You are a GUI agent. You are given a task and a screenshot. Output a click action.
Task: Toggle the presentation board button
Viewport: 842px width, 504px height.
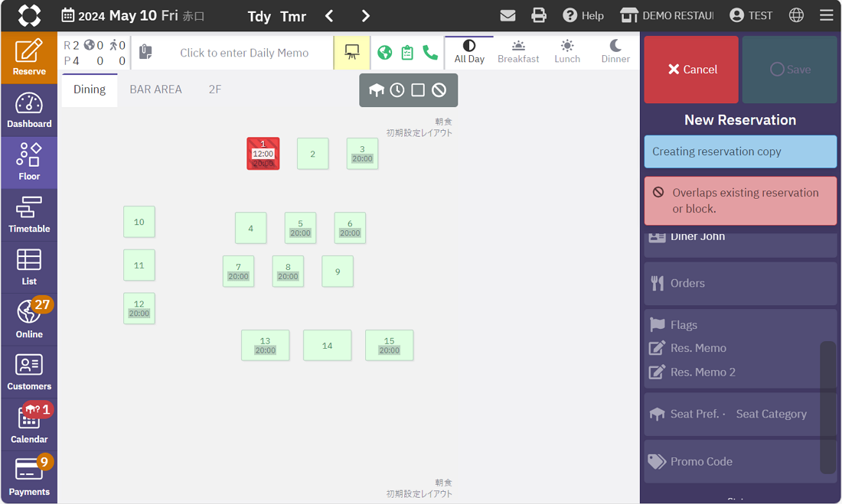click(x=352, y=52)
